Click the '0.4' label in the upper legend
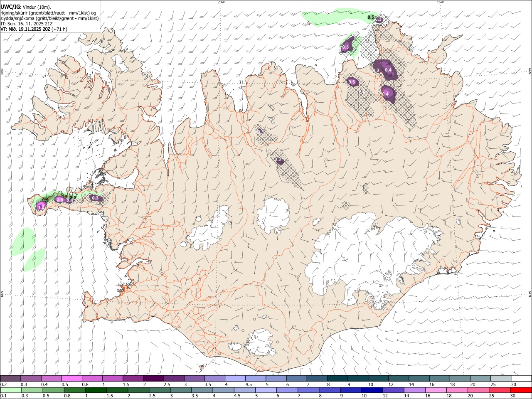The width and height of the screenshot is (532, 399). [x=44, y=384]
